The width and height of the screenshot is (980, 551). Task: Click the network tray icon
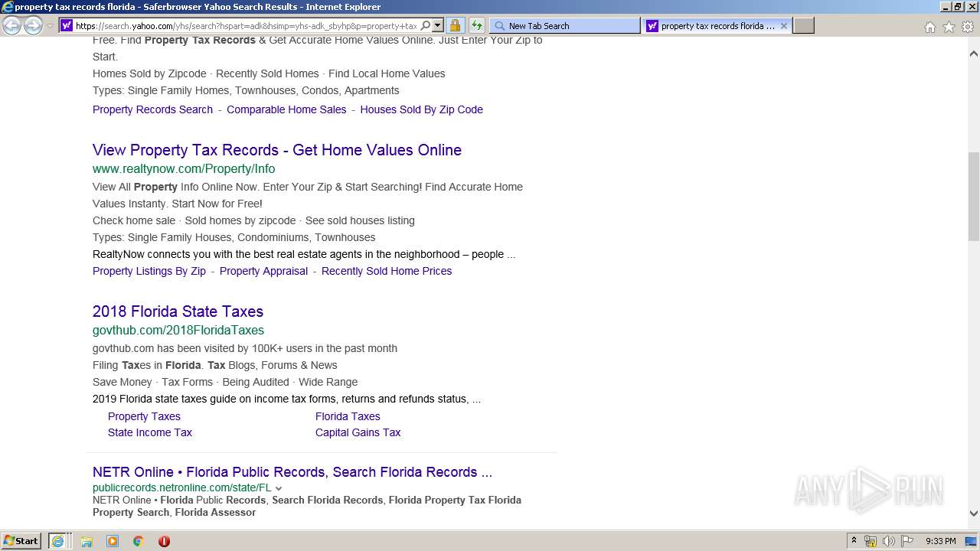(871, 541)
